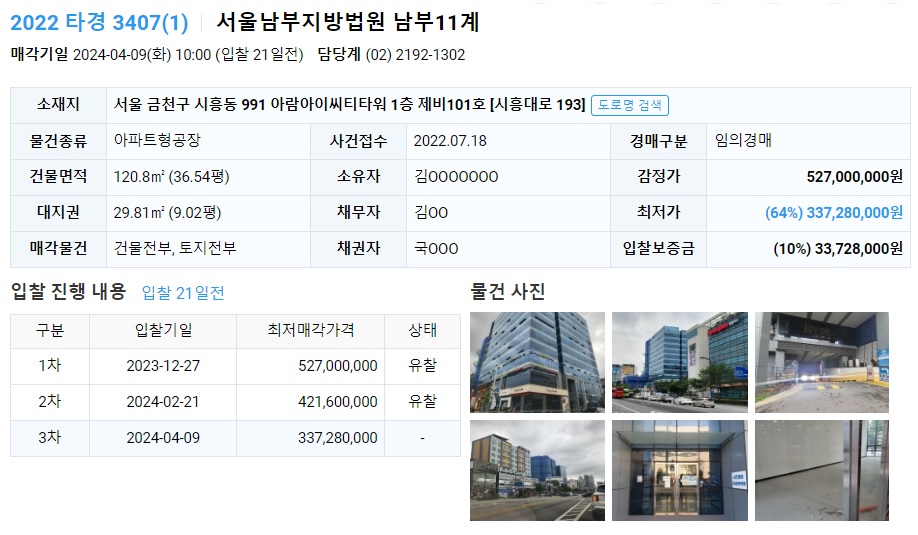Click creditor value 국000
Image resolution: width=918 pixels, height=535 pixels.
436,249
